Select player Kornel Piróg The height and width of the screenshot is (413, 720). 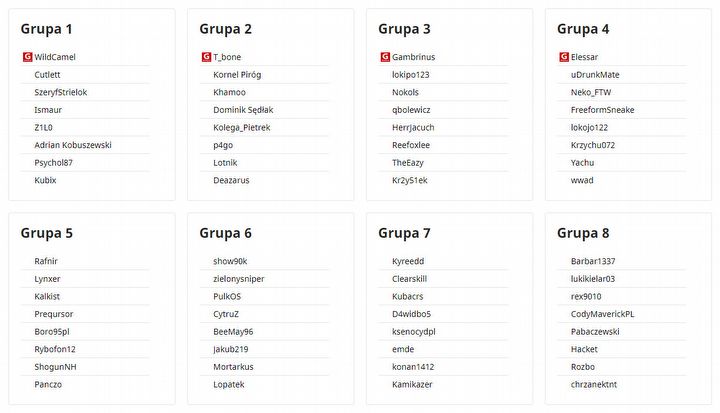click(237, 75)
